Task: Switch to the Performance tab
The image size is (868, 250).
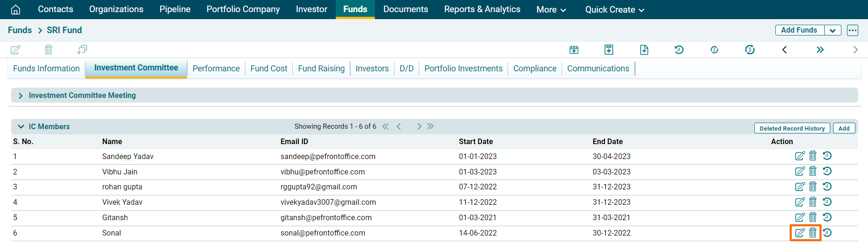Action: point(216,69)
